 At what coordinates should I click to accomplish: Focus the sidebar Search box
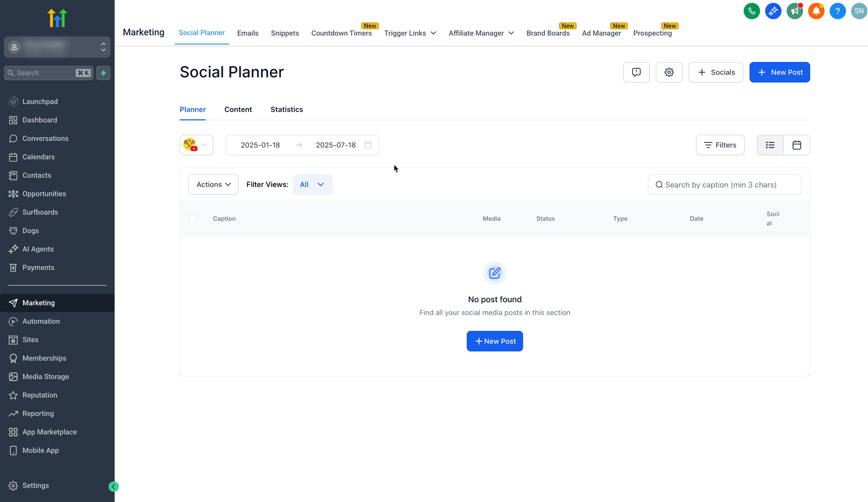[49, 73]
